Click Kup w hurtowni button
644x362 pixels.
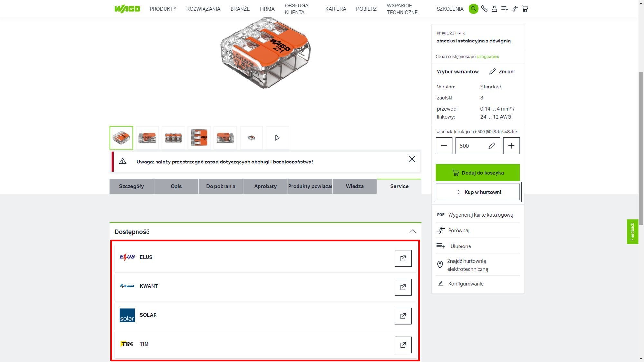pos(478,192)
